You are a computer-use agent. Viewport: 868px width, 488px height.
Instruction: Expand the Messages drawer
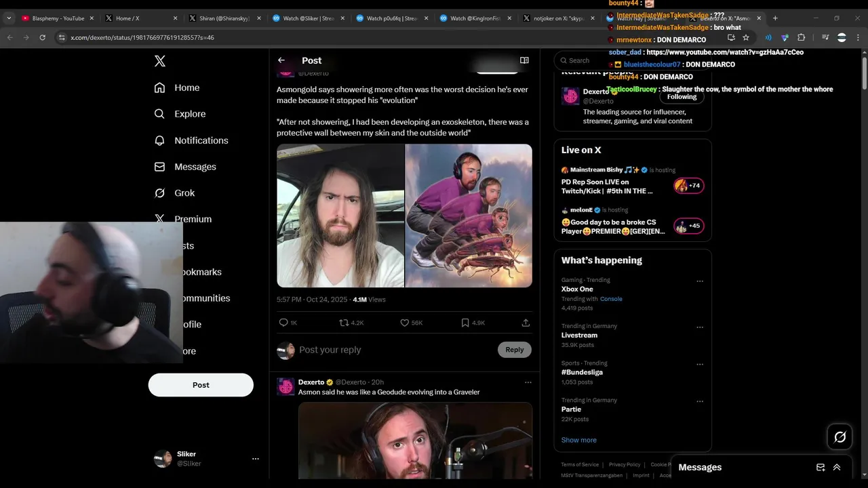837,467
